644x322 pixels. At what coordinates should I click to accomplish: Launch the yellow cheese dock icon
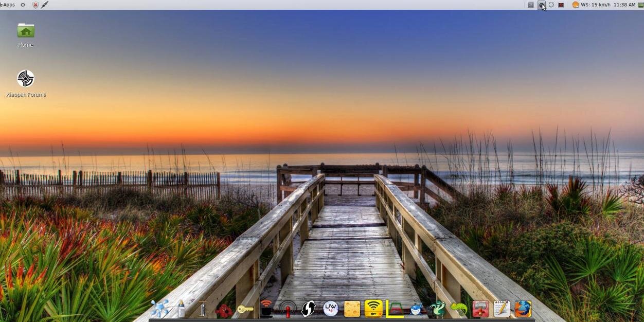(352, 309)
